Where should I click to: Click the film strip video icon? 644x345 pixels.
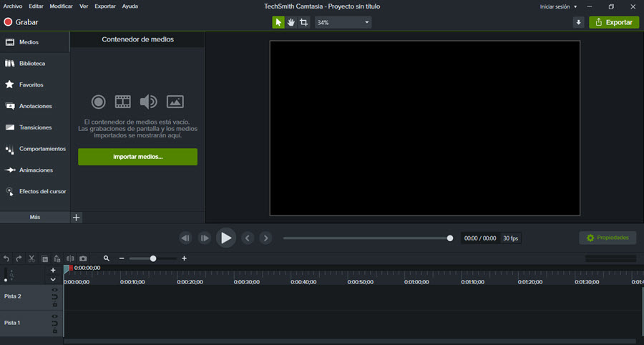point(123,102)
